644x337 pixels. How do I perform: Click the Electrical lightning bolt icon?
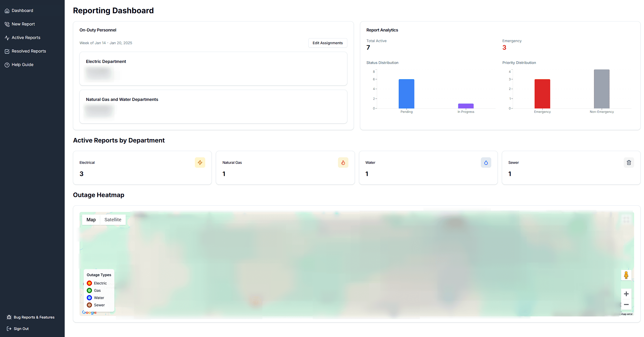coord(200,163)
